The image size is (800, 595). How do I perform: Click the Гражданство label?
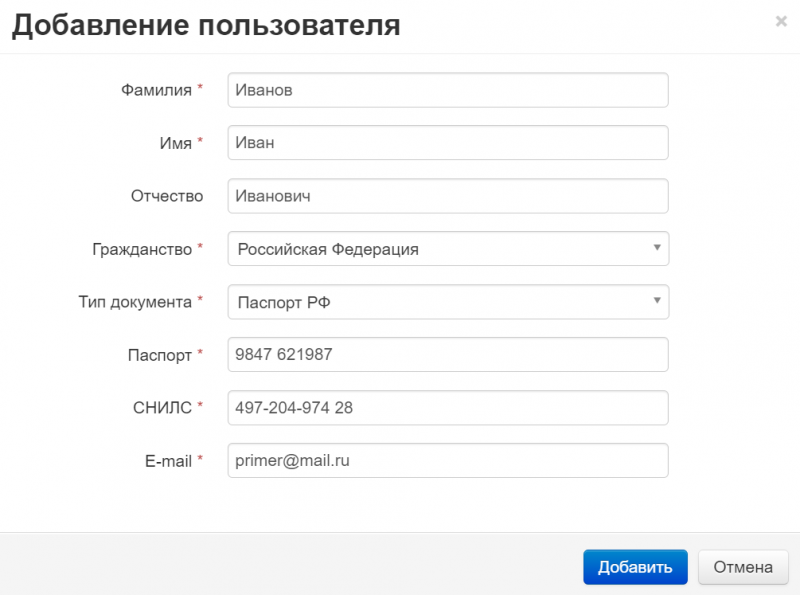(142, 249)
